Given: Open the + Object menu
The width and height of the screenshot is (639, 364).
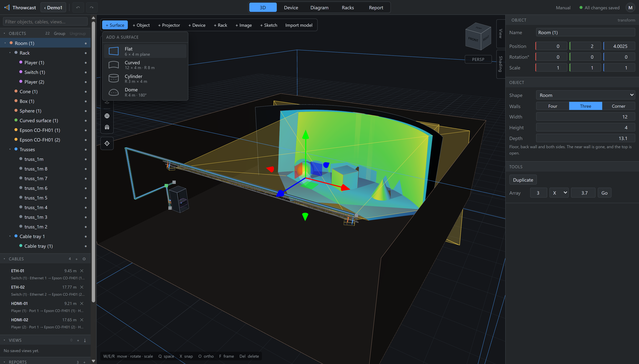Looking at the screenshot, I should click(141, 25).
